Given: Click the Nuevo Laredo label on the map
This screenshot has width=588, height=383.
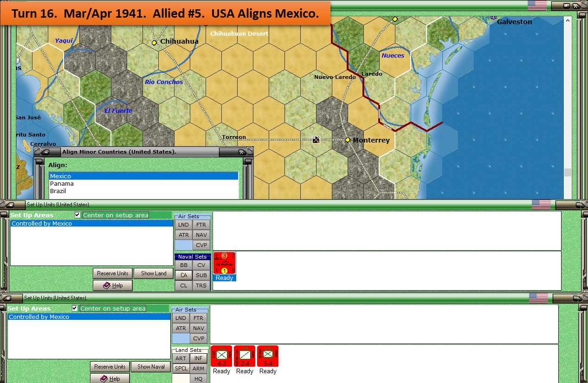Looking at the screenshot, I should click(x=335, y=77).
